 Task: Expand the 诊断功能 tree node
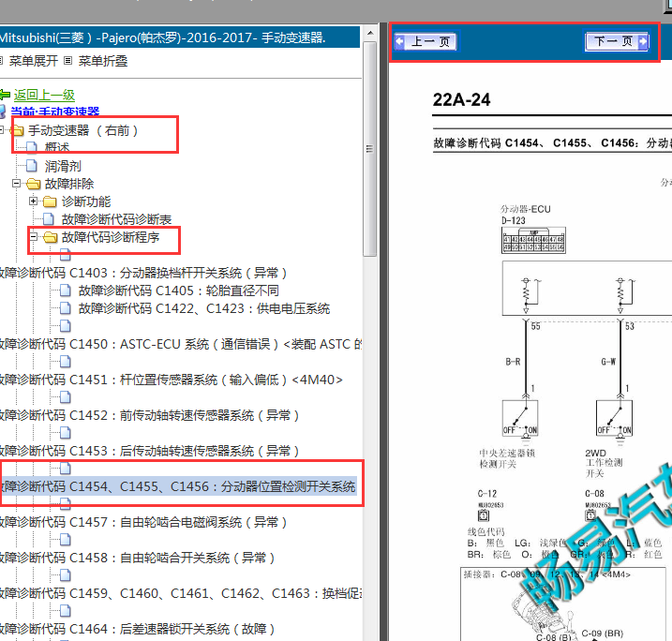tap(33, 201)
